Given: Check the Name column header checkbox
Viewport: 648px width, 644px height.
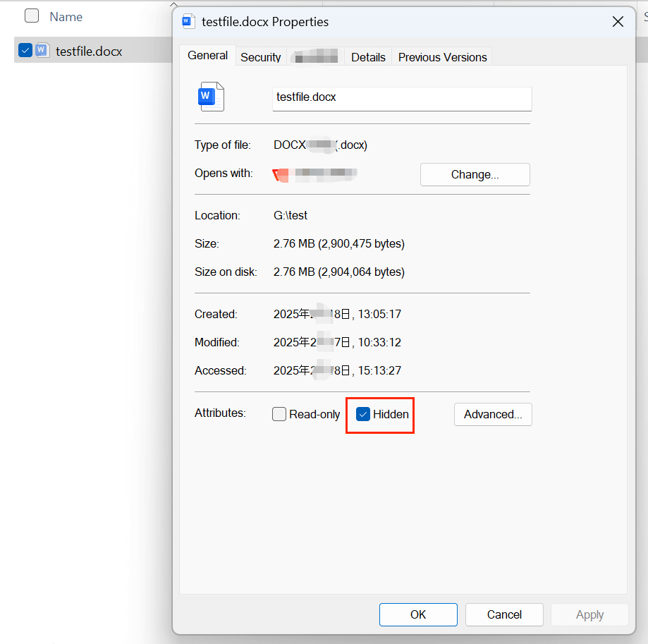Looking at the screenshot, I should click(x=31, y=16).
